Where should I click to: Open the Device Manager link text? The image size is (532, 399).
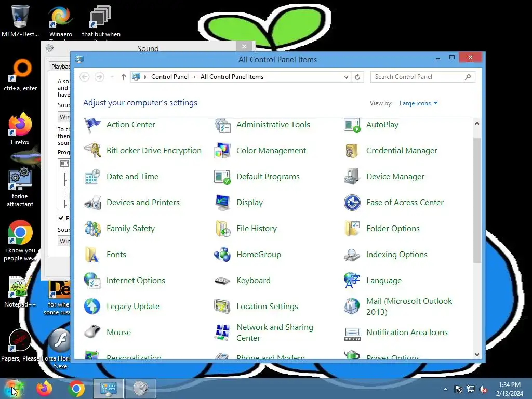(395, 177)
